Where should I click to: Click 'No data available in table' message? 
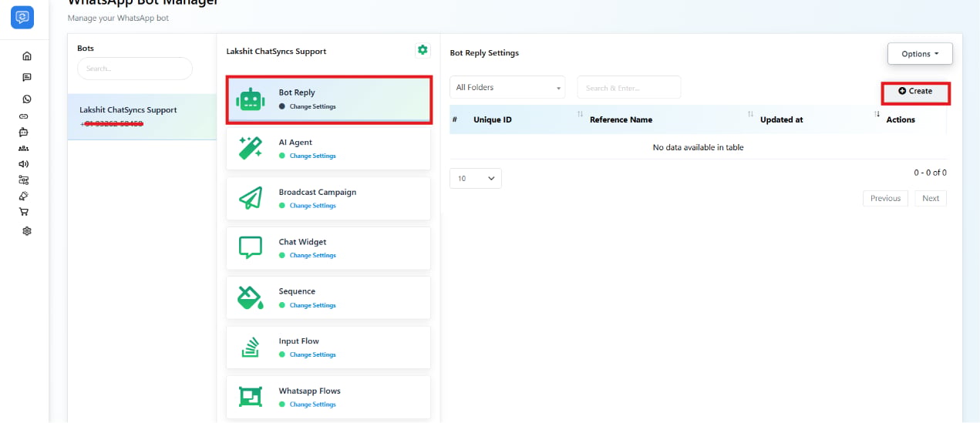tap(698, 147)
